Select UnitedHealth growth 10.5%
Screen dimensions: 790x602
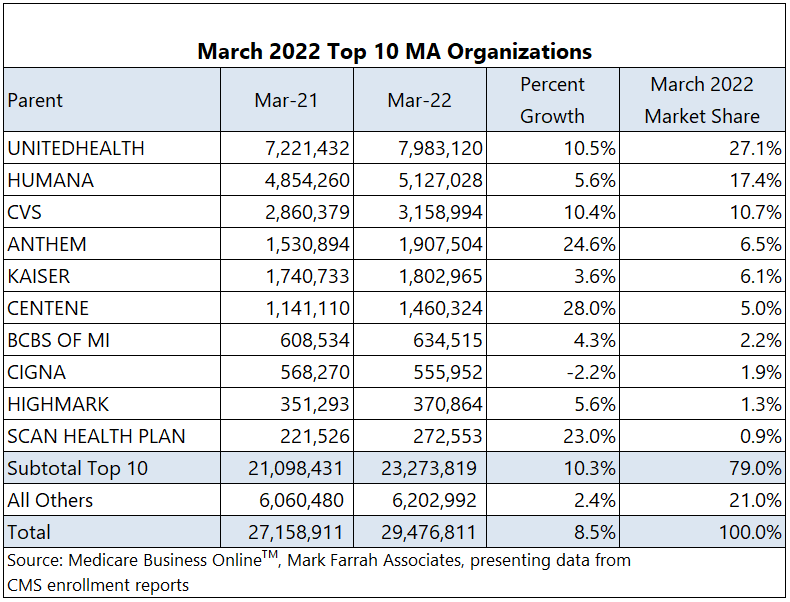(589, 148)
